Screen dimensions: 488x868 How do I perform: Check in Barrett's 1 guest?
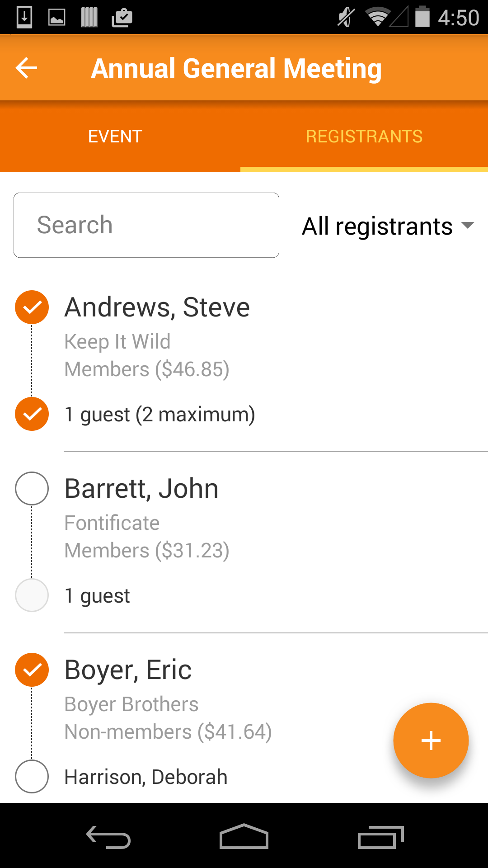(32, 595)
